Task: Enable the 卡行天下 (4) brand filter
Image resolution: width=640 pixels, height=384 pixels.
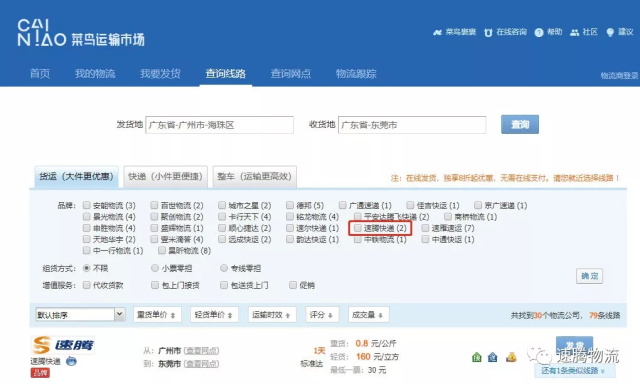Action: pyautogui.click(x=222, y=216)
